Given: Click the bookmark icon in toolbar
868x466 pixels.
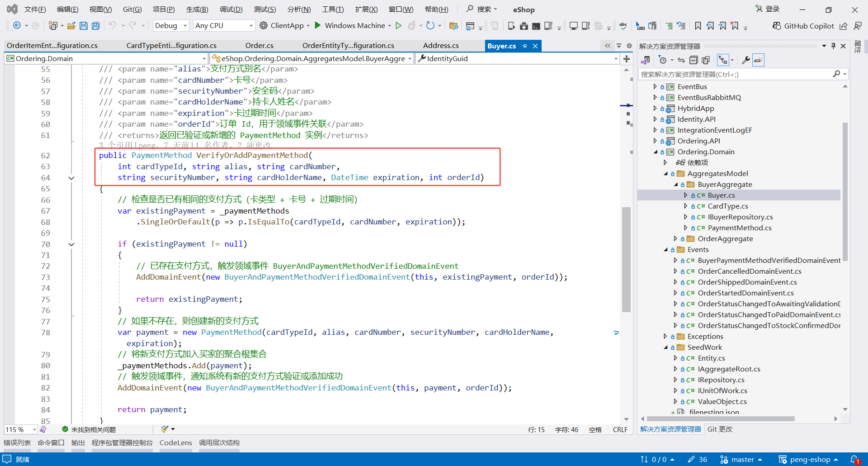Looking at the screenshot, I should [698, 26].
